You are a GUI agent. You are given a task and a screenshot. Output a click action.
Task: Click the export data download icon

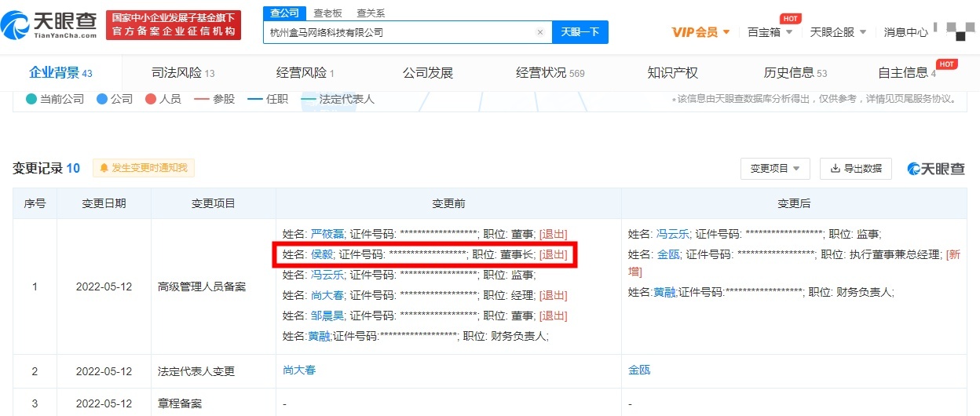pyautogui.click(x=835, y=168)
